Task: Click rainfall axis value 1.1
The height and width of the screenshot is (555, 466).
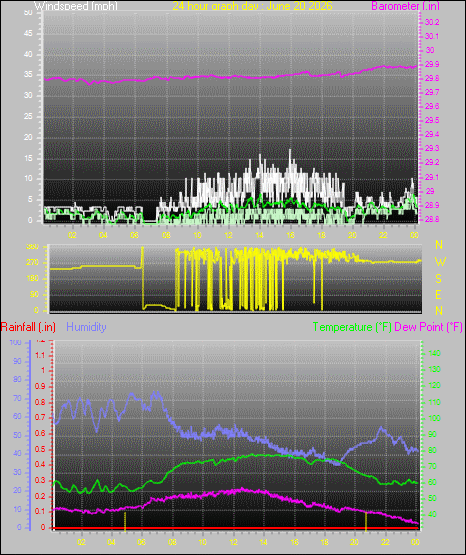Action: (x=40, y=355)
